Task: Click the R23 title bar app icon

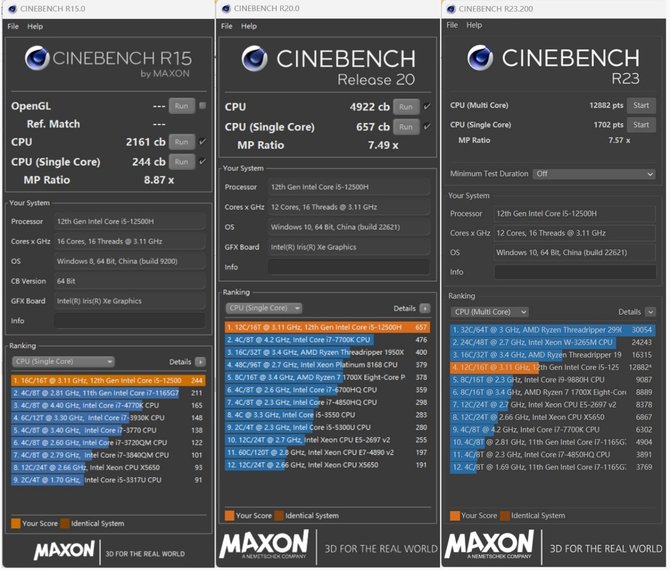Action: click(x=452, y=7)
